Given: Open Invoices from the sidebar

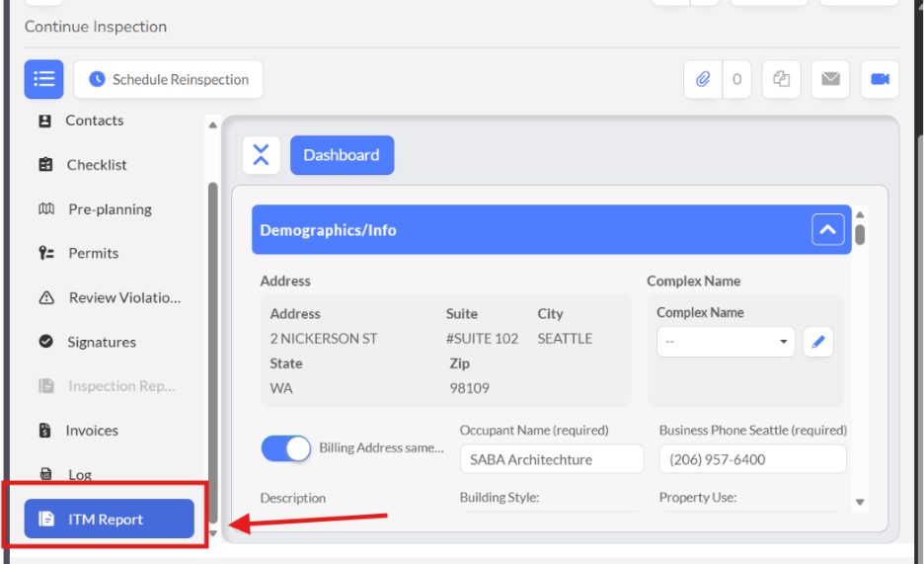Looking at the screenshot, I should point(91,431).
